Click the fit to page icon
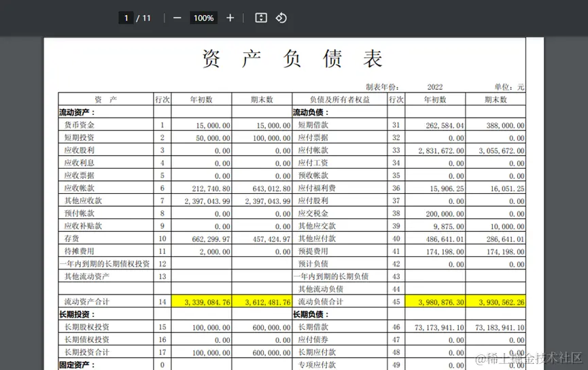588x370 pixels. coord(261,18)
